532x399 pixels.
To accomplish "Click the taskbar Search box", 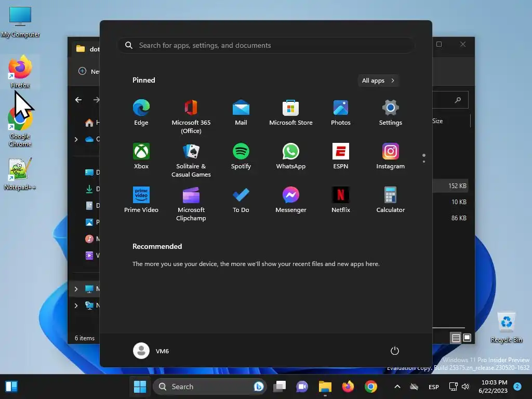I will (x=210, y=387).
